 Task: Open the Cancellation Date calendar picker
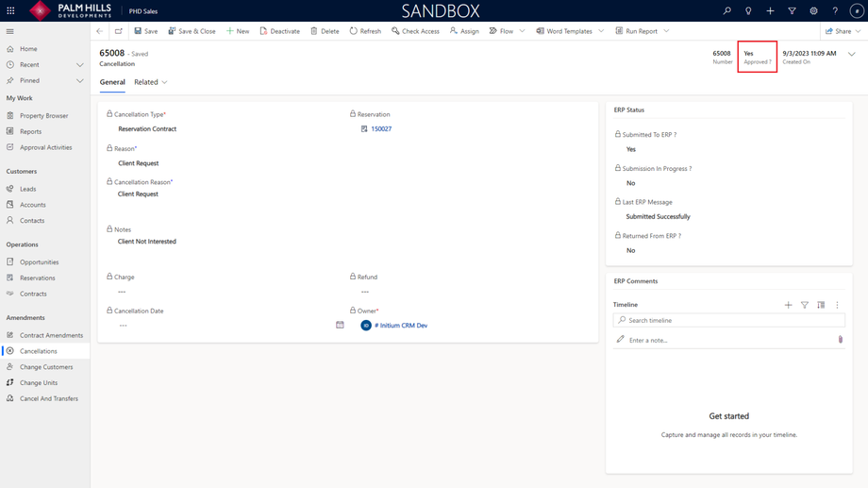[340, 325]
